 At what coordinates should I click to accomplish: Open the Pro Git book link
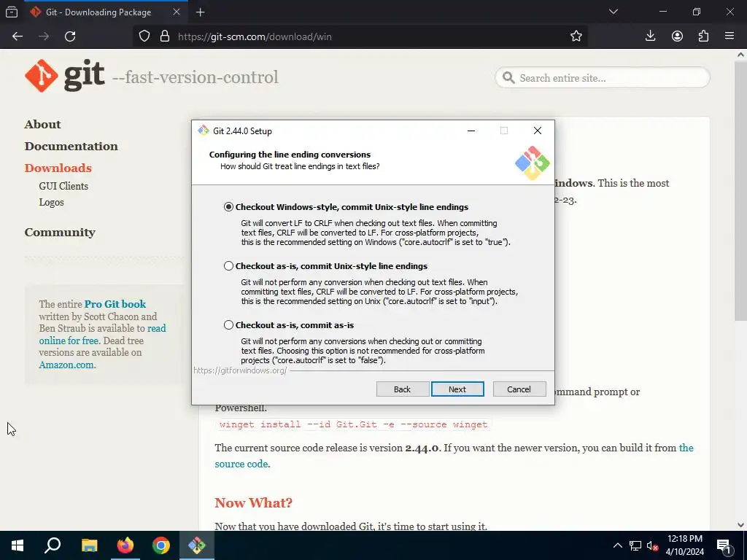[x=115, y=304]
